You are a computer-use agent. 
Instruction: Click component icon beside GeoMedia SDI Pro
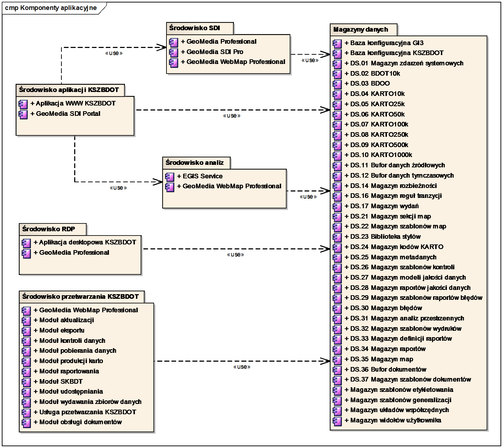pyautogui.click(x=174, y=53)
